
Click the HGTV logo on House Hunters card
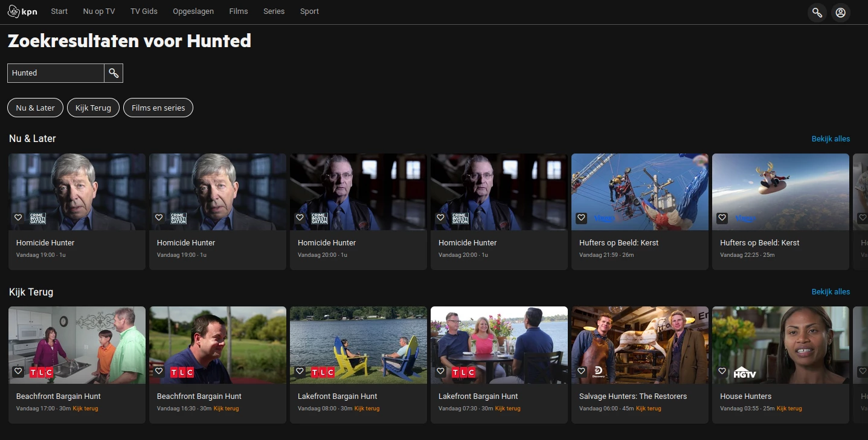(745, 372)
